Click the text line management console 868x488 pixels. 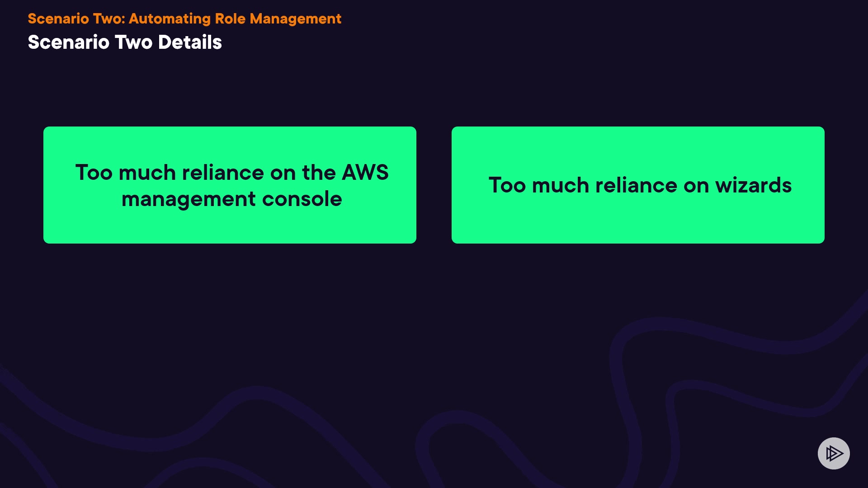pyautogui.click(x=231, y=199)
